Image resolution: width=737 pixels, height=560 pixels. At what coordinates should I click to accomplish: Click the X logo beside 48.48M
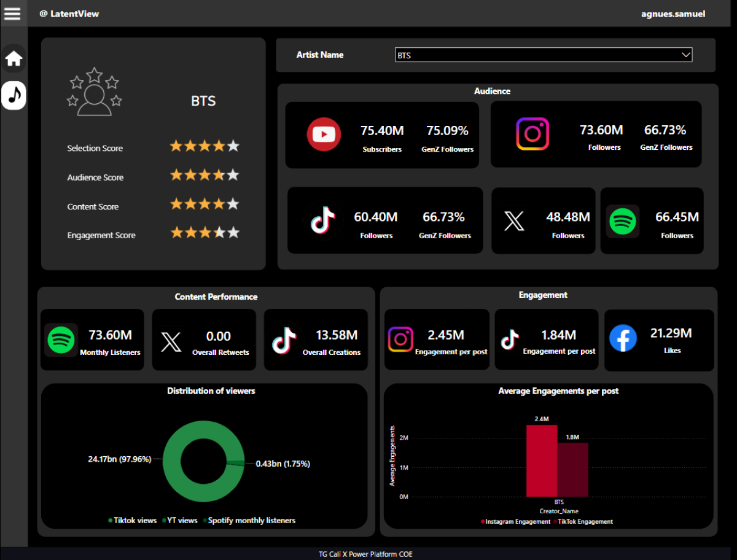click(514, 220)
